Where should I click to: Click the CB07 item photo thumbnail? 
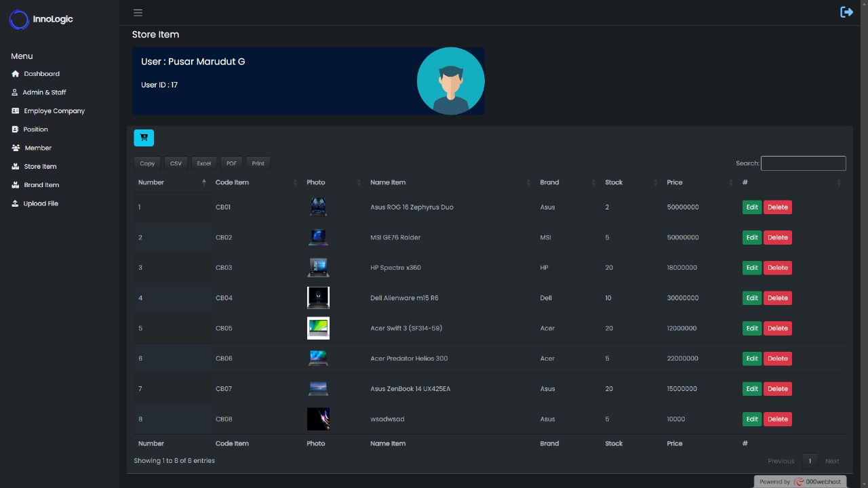318,388
